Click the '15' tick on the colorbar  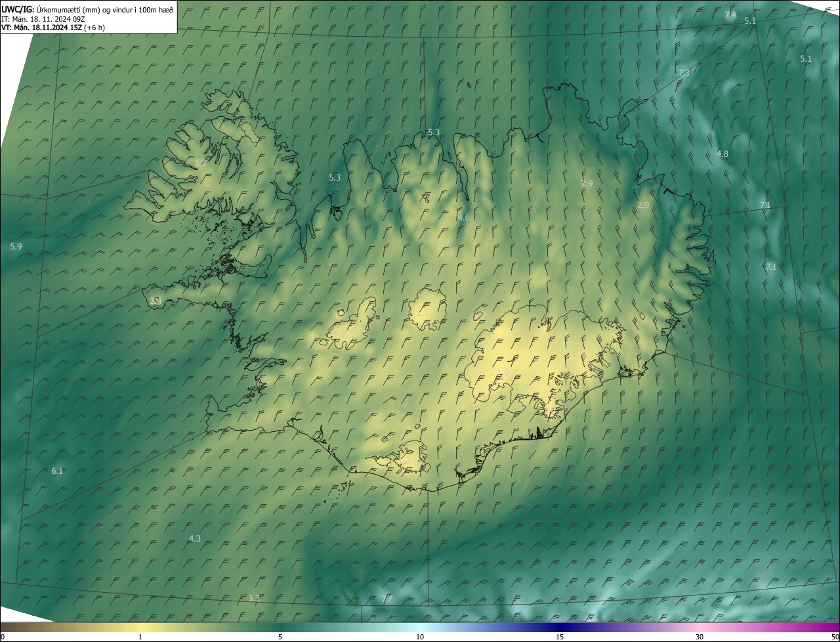point(560,637)
